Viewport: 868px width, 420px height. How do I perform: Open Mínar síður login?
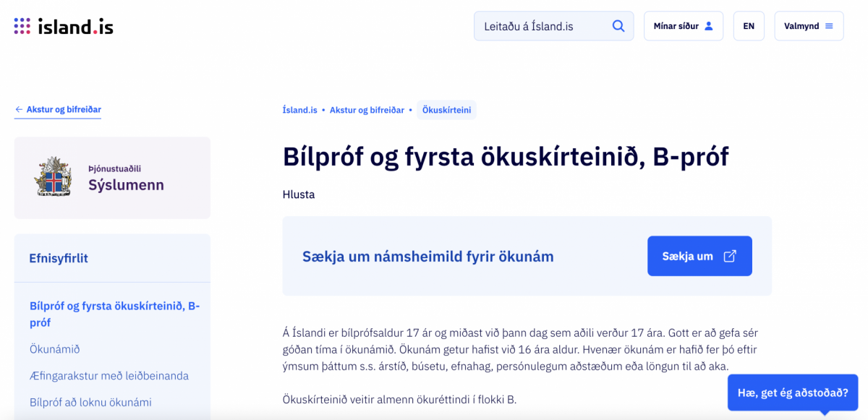684,26
